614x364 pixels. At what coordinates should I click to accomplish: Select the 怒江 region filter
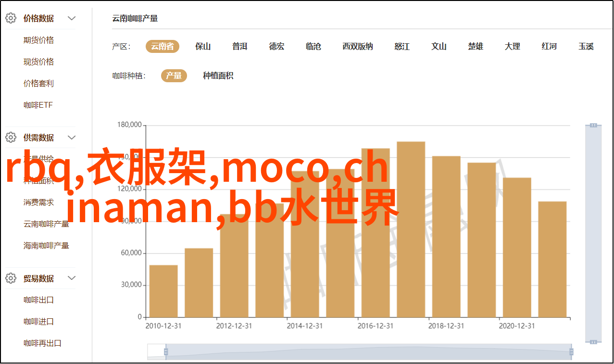coord(402,47)
